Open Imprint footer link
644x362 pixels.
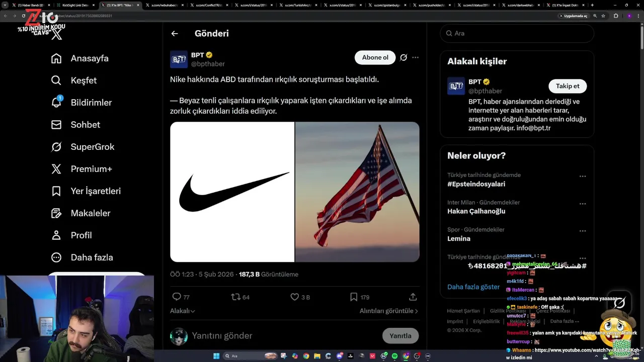point(455,321)
